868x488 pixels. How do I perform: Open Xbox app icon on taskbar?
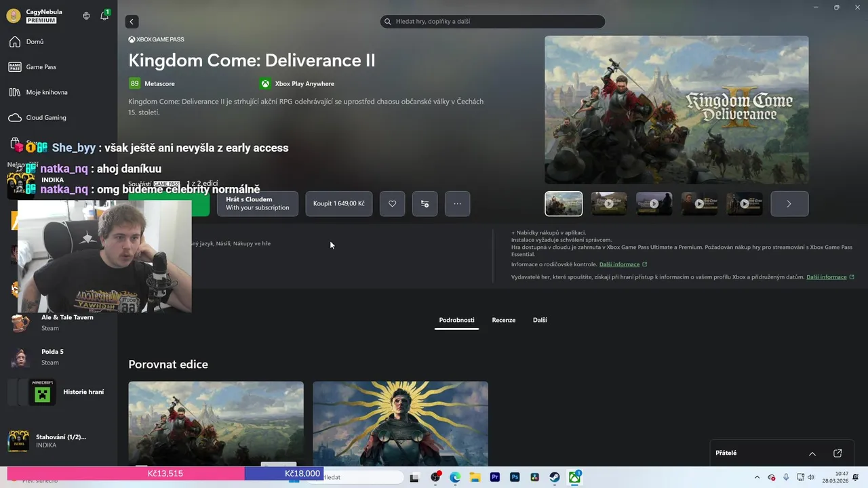click(x=574, y=478)
